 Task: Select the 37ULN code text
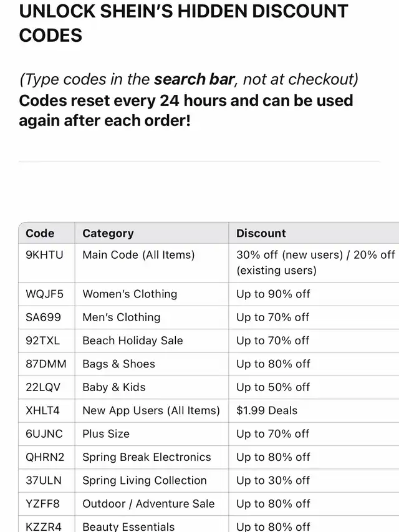coord(44,480)
